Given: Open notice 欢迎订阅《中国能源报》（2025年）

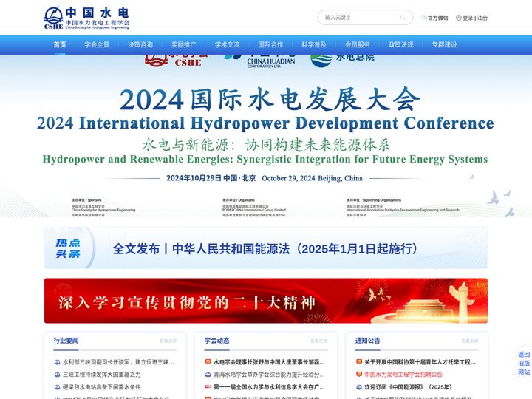Looking at the screenshot, I should pyautogui.click(x=408, y=387).
